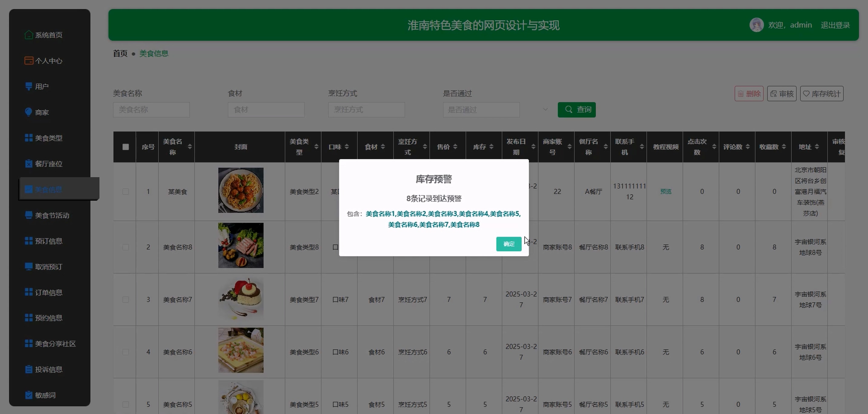Click the 餐厅座位 sidebar icon
Image resolution: width=868 pixels, height=414 pixels.
tap(29, 164)
